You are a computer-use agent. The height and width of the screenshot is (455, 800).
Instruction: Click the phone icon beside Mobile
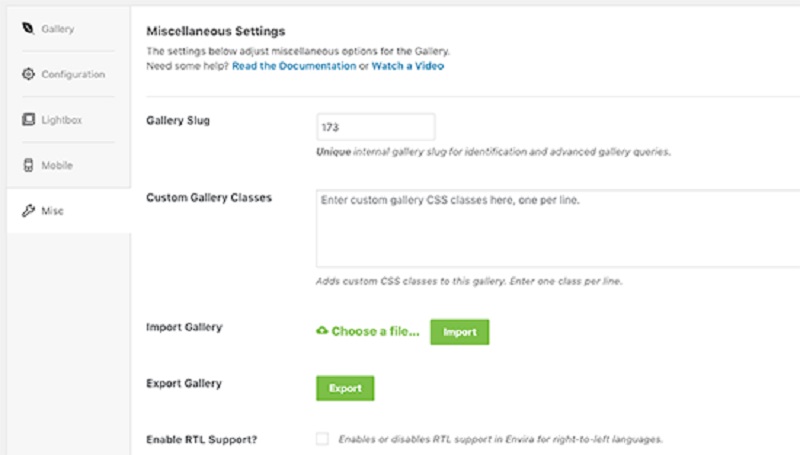coord(27,165)
